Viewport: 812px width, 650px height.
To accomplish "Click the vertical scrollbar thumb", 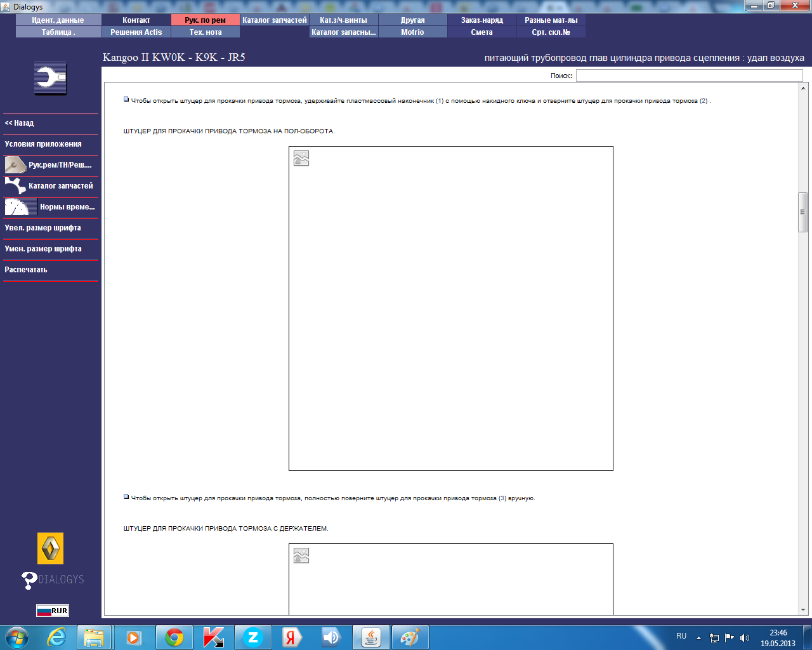I will point(802,212).
